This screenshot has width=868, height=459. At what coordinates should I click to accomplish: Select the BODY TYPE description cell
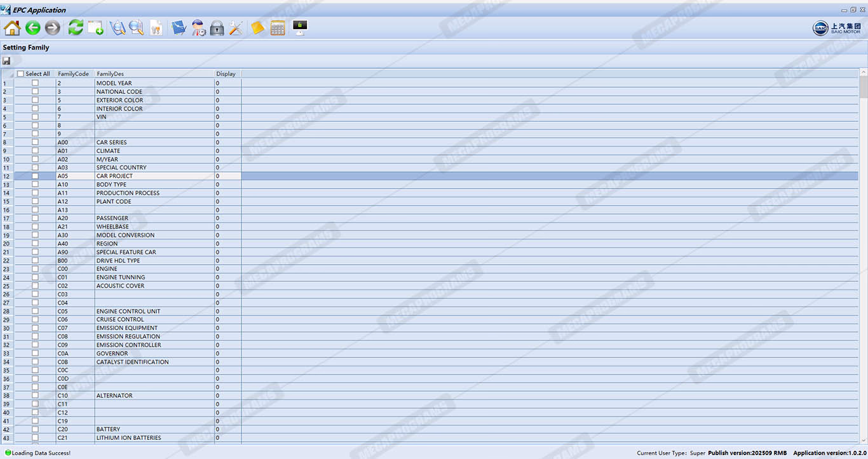pyautogui.click(x=154, y=185)
